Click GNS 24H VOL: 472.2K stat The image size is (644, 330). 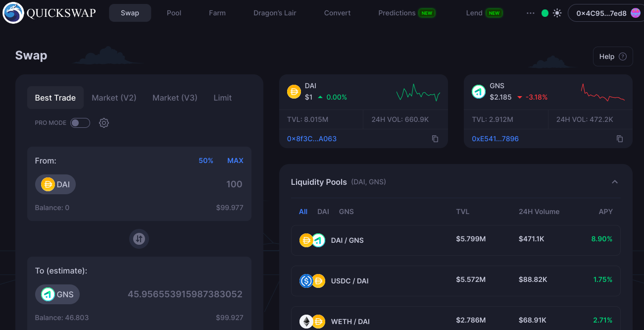point(585,119)
